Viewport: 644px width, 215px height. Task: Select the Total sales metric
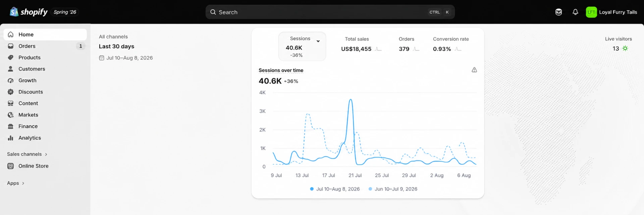coord(361,44)
